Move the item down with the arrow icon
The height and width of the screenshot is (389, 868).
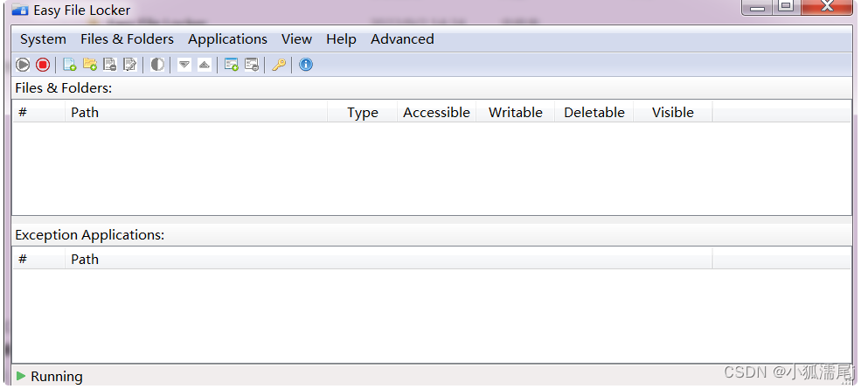[x=184, y=65]
